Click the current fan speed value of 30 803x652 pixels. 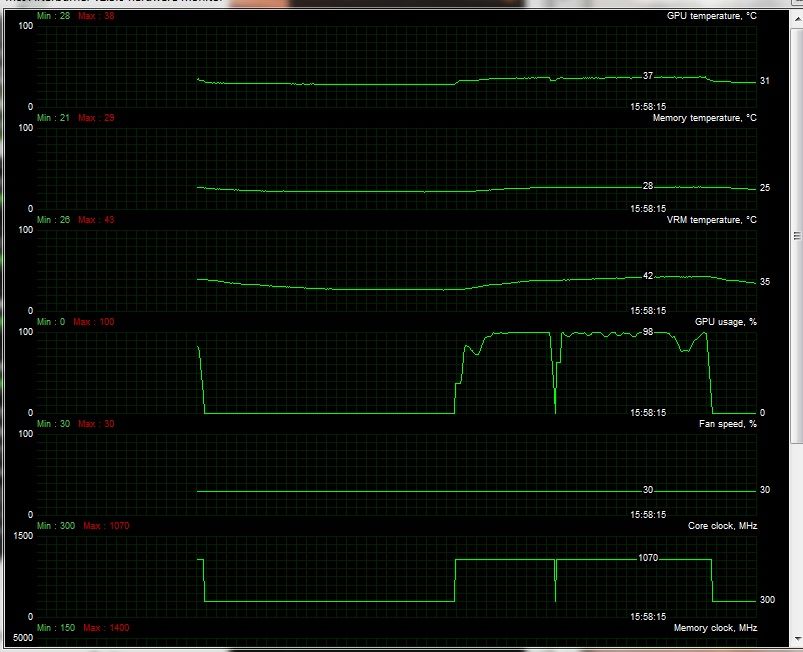tap(648, 489)
